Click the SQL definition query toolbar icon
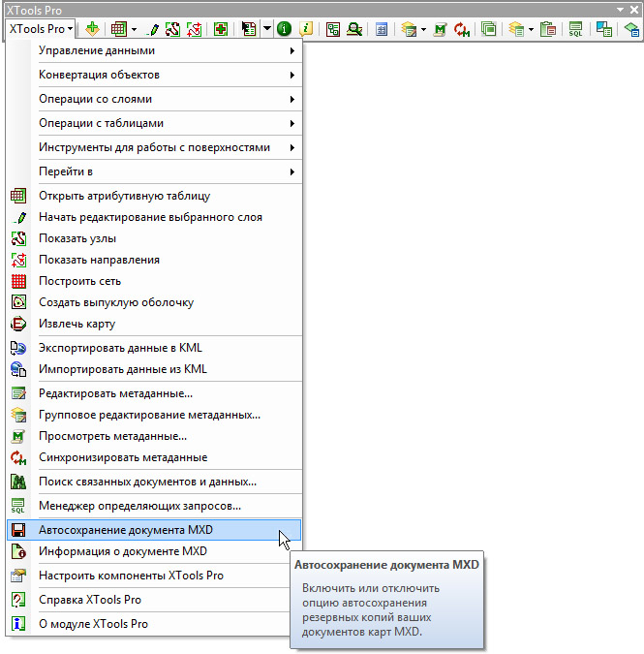Viewport: 644px width, 654px height. [x=575, y=29]
